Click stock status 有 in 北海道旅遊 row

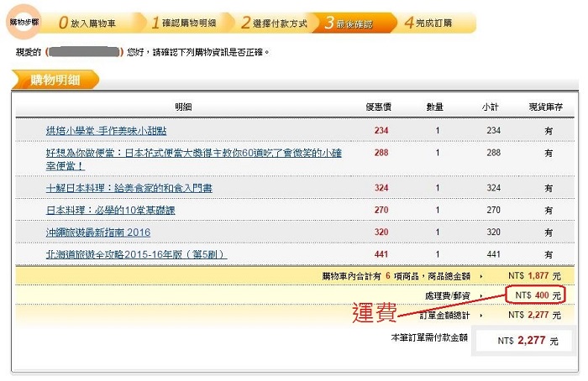[x=549, y=254]
